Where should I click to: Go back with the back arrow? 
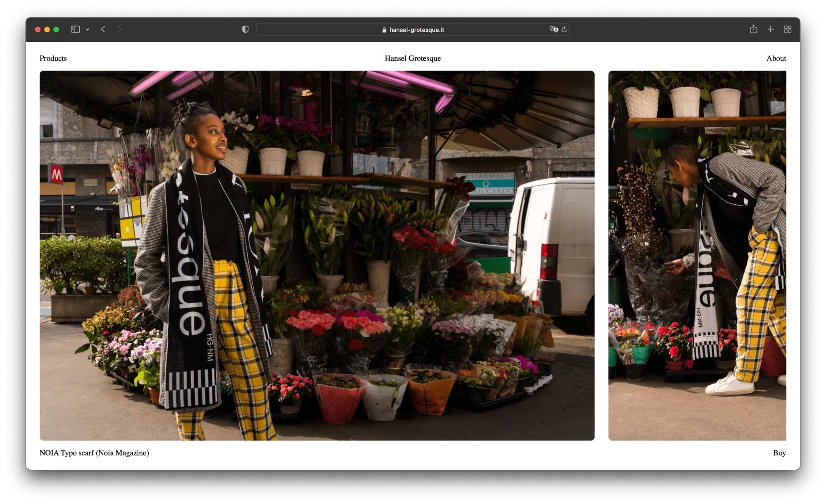click(x=103, y=29)
